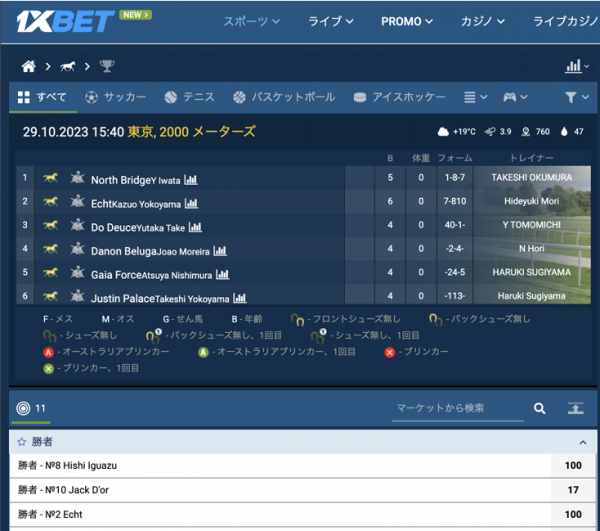Open Danon Beluga statistics chart
This screenshot has height=531, width=600.
pos(220,251)
